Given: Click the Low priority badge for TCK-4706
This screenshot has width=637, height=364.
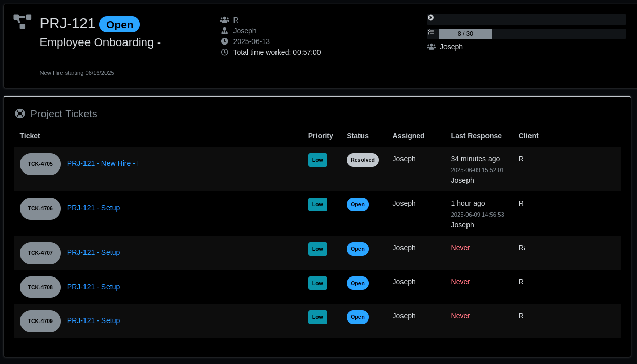Looking at the screenshot, I should coord(317,204).
